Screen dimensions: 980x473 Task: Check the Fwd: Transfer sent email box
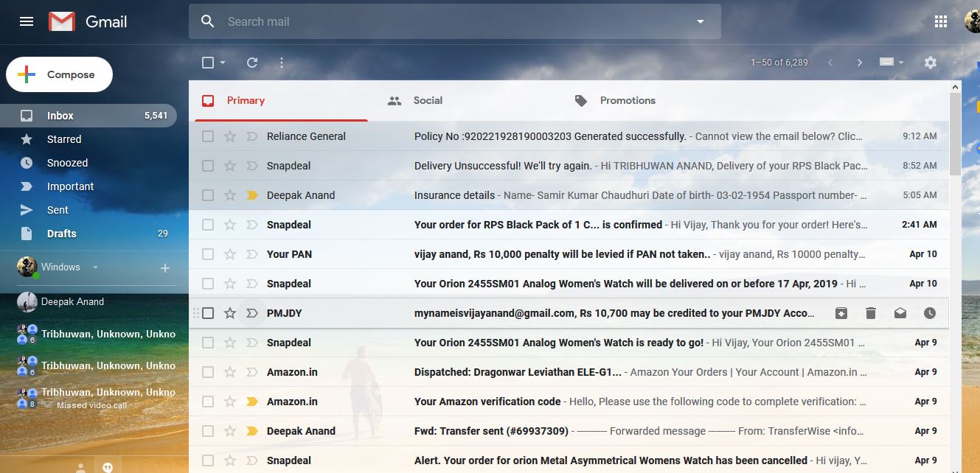pos(208,431)
